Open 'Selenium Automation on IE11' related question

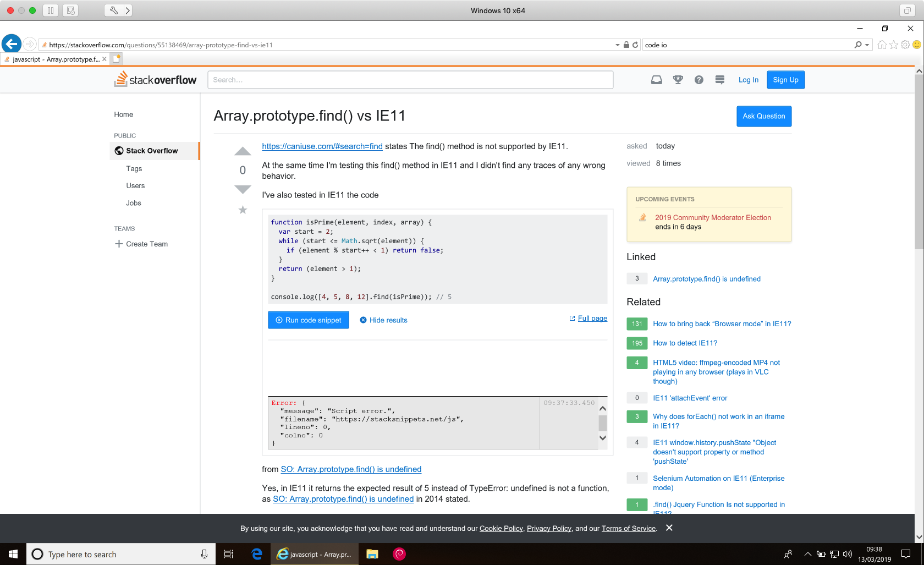[x=719, y=483]
